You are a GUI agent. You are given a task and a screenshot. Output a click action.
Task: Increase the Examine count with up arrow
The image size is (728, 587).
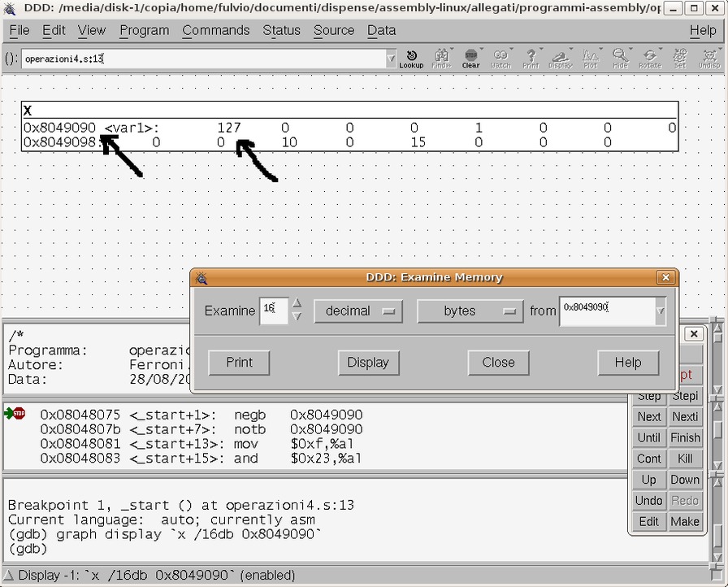pyautogui.click(x=297, y=304)
